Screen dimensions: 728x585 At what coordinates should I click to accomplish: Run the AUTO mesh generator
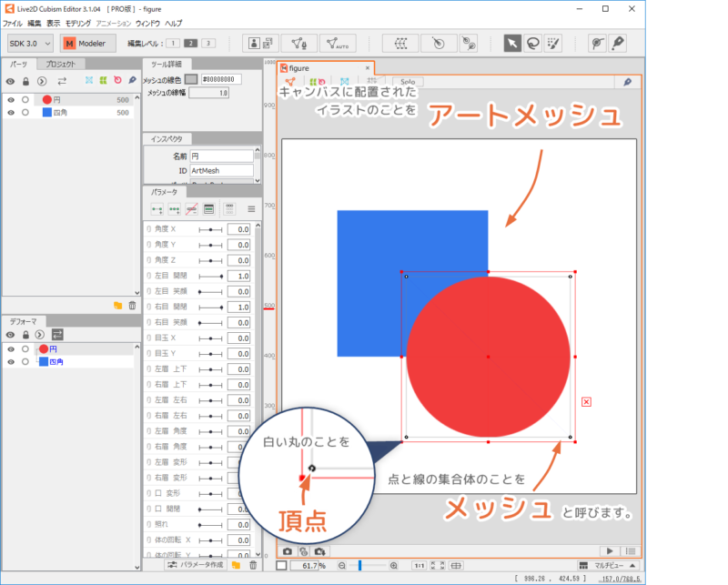coord(338,43)
